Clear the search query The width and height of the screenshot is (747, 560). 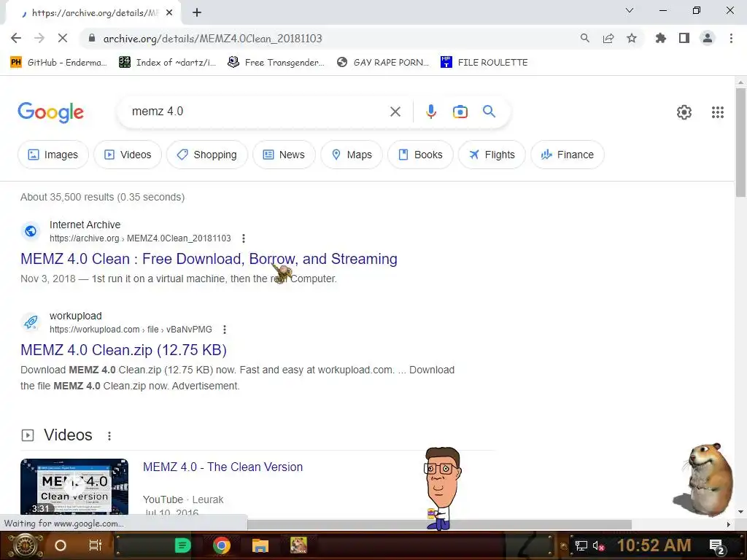[x=395, y=112]
